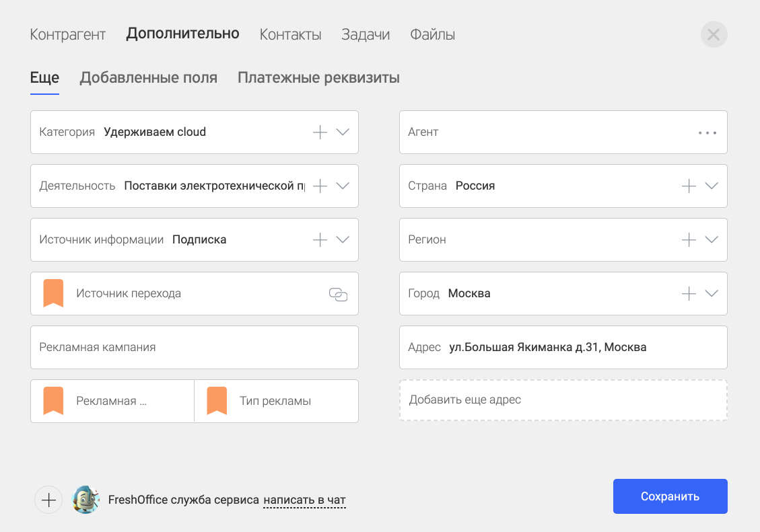Expand the Страна dropdown

click(x=712, y=186)
